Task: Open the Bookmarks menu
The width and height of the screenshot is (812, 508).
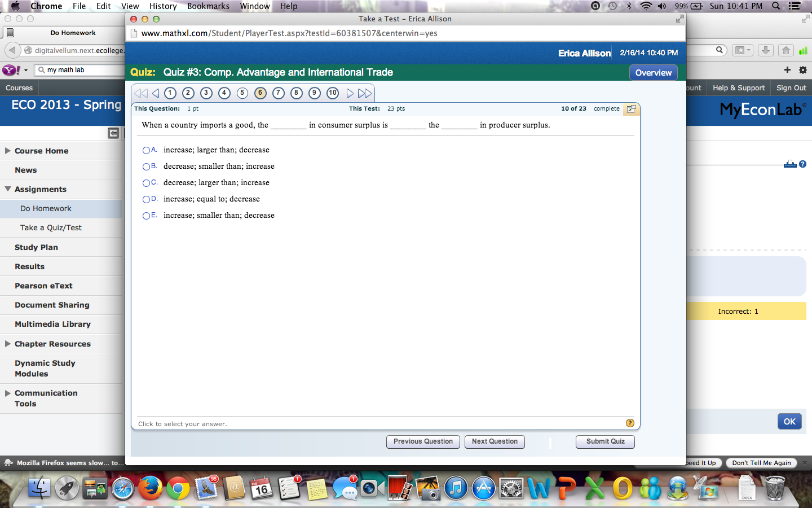Action: (208, 6)
